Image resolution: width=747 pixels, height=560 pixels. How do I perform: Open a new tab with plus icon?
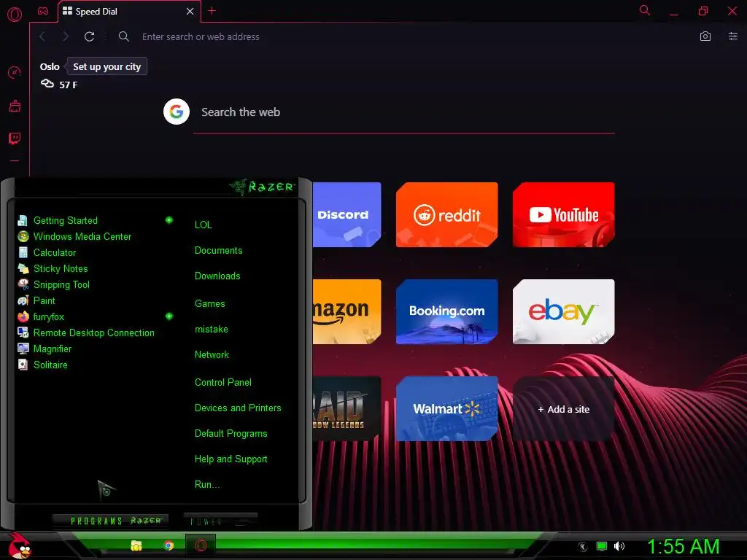click(x=212, y=11)
